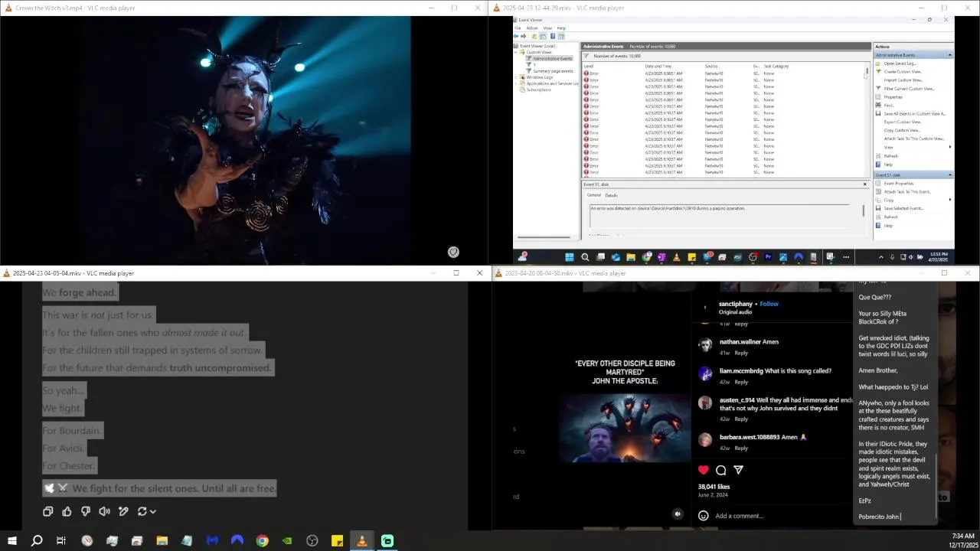
Task: Click the VLC media player taskbar icon
Action: click(x=362, y=541)
